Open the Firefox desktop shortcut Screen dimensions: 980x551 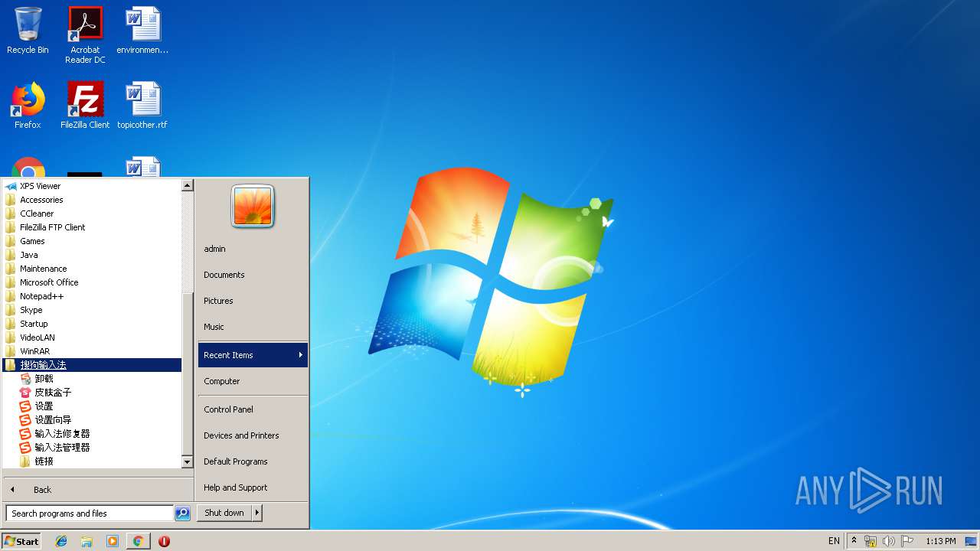point(28,105)
